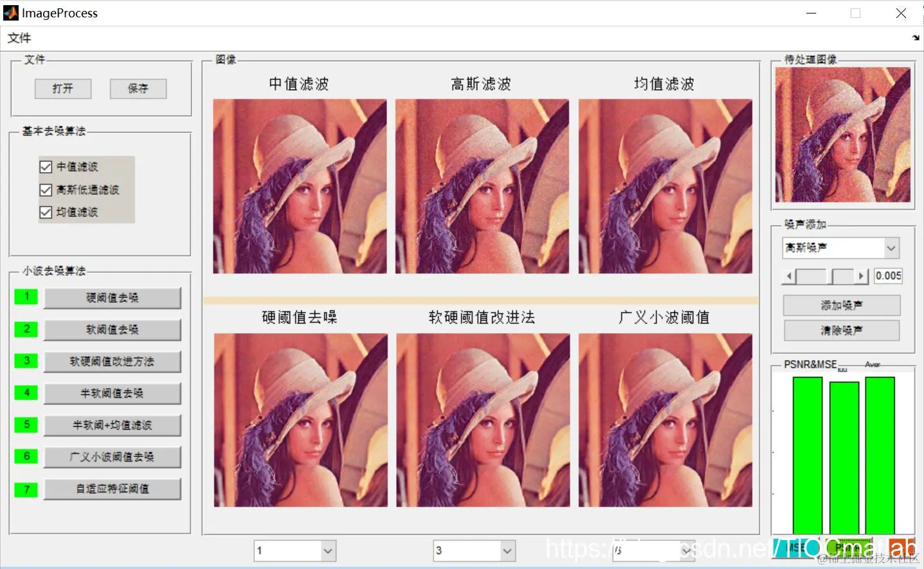The width and height of the screenshot is (924, 569).
Task: Click the image under the 均值滤波 heading
Action: pyautogui.click(x=666, y=186)
